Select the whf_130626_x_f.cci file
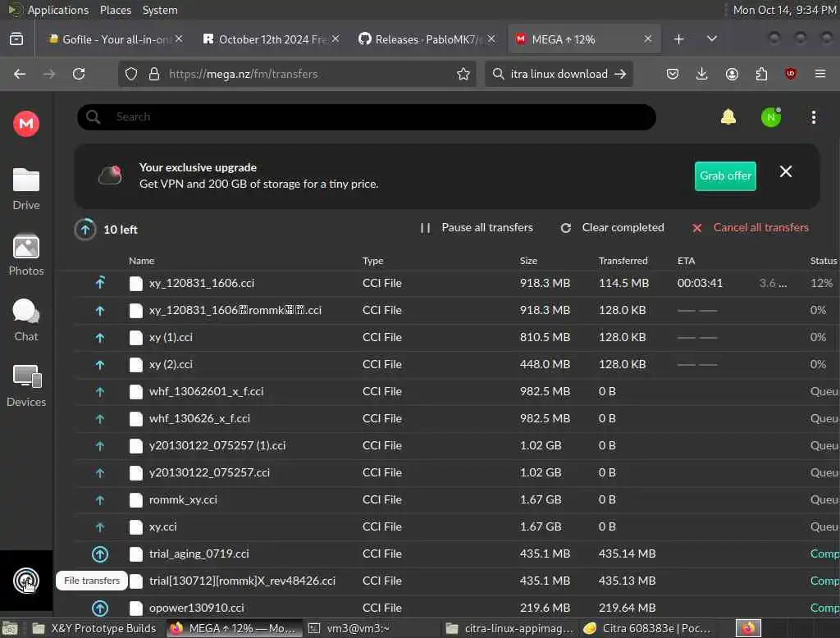The image size is (840, 638). pos(455,418)
